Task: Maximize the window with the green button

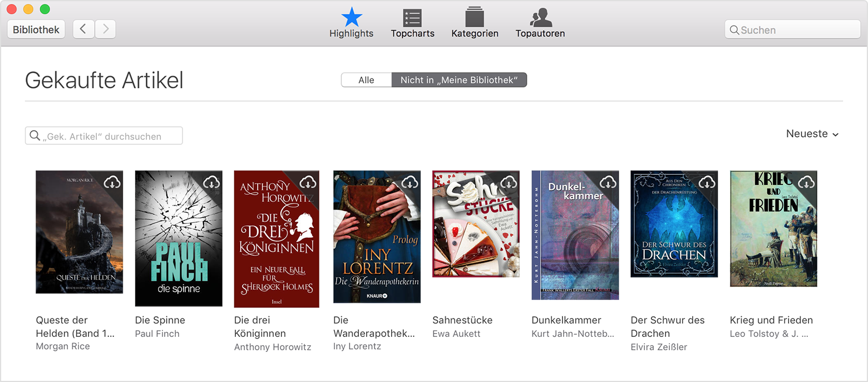Action: click(45, 9)
